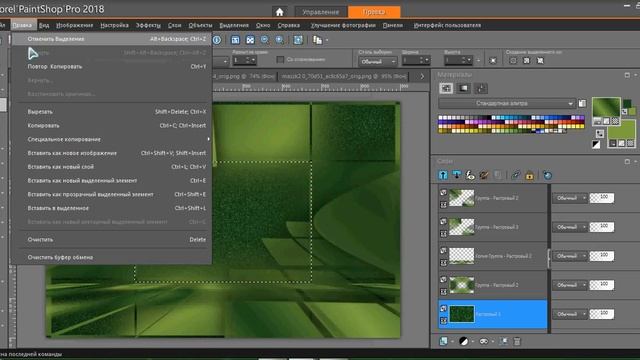Enable the anti-alias checkbox in options bar

click(x=280, y=60)
